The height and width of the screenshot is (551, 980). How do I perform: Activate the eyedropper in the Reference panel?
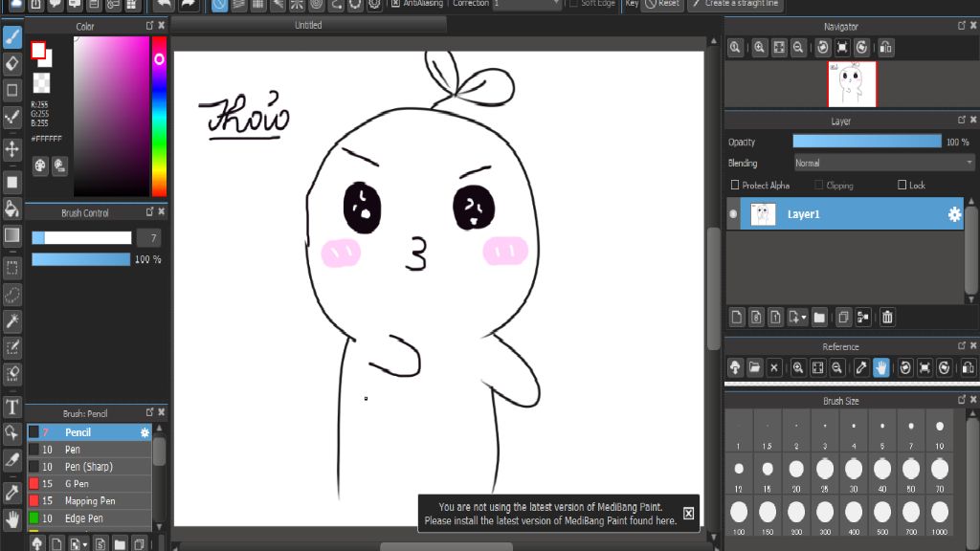861,367
